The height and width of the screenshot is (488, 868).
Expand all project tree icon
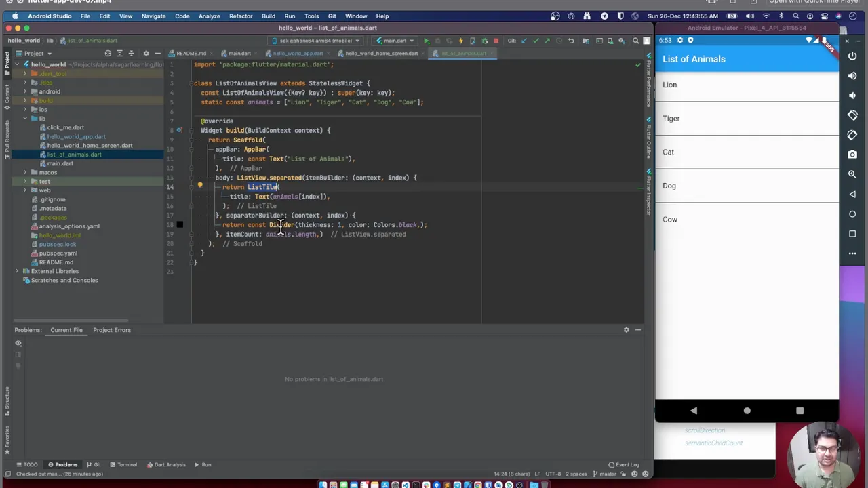tap(120, 53)
